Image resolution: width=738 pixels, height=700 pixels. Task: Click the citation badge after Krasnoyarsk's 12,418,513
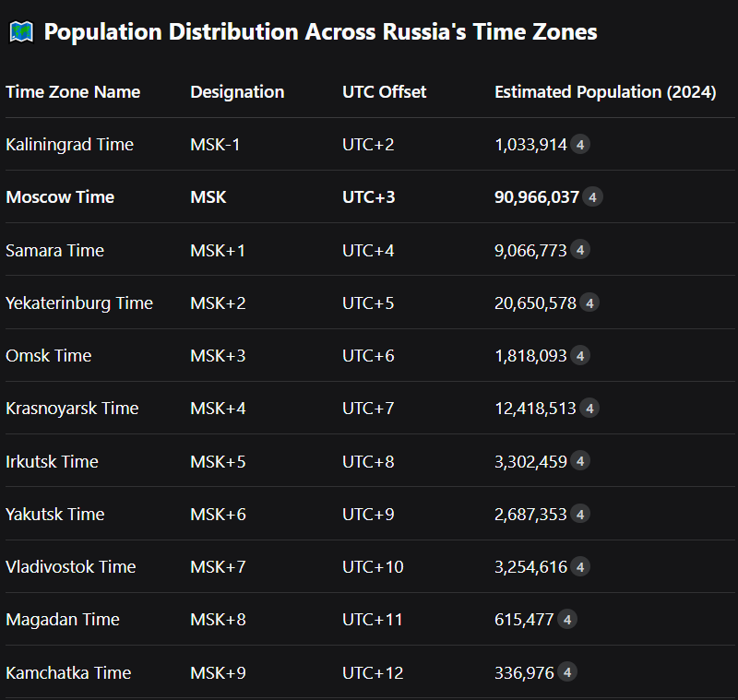click(589, 408)
